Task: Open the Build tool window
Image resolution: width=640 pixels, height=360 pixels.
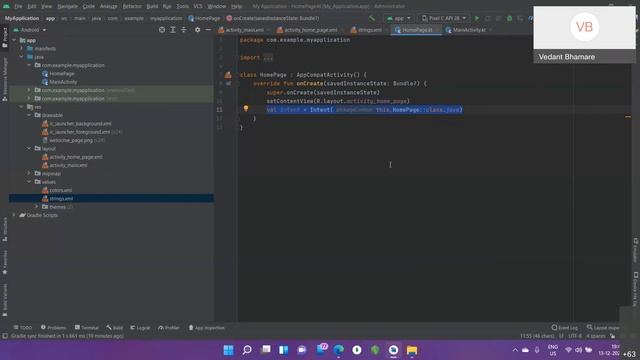Action: 115,328
